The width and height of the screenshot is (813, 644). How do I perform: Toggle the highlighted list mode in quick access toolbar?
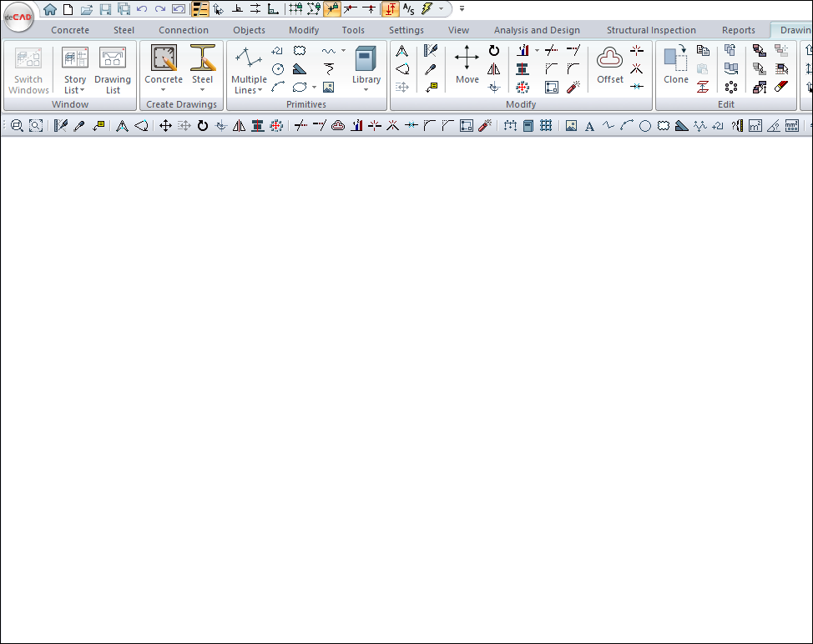tap(200, 9)
